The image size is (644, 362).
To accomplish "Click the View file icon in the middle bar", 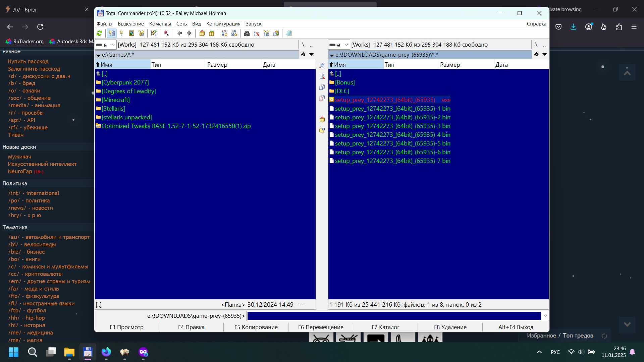I will (x=322, y=66).
